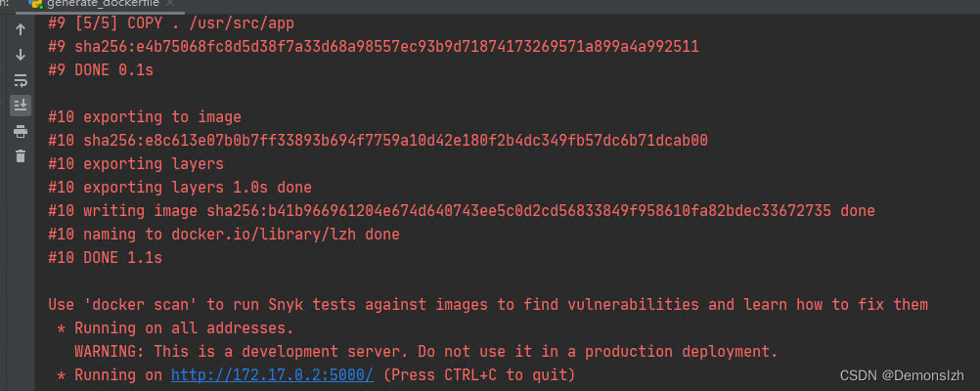Clear all console output with trash icon
This screenshot has height=391, width=980.
(x=21, y=155)
